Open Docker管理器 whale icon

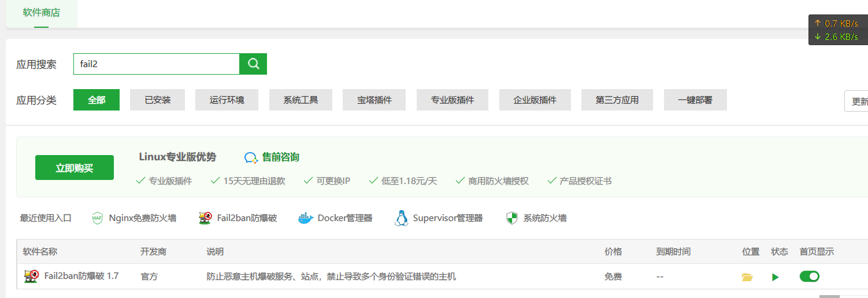(306, 218)
